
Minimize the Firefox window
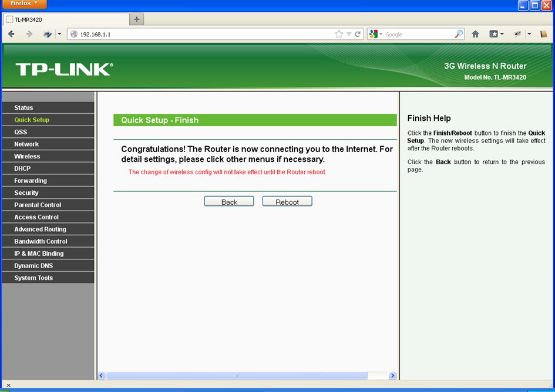tap(523, 5)
